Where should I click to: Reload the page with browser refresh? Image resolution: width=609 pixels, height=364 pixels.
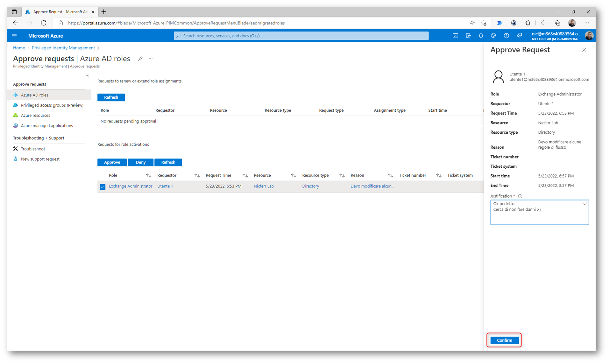click(x=44, y=23)
